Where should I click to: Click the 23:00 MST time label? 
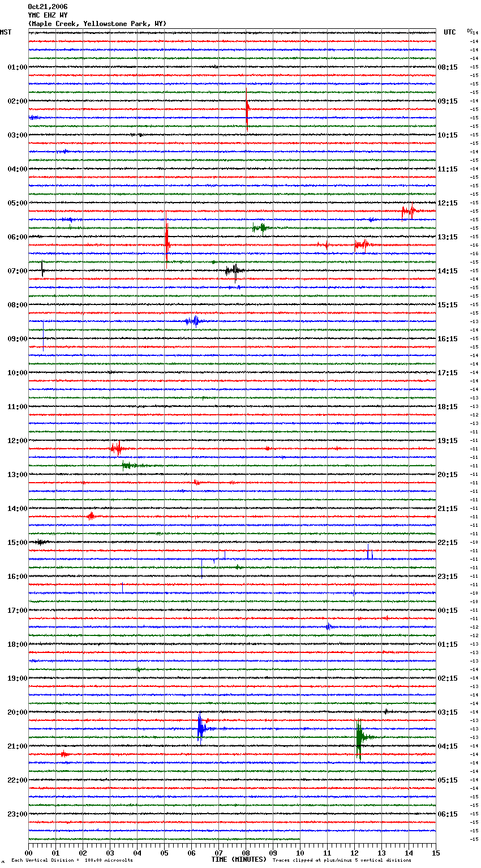[18, 814]
